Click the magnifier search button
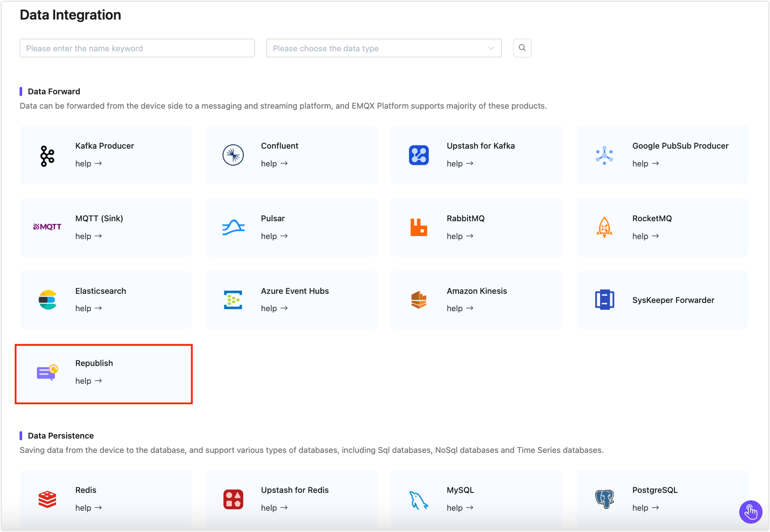The image size is (770, 532). coord(522,48)
